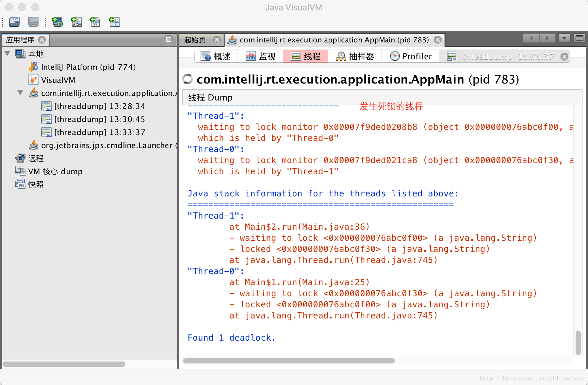Click the Add VM Coredump toolbar icon
Screen dimensions: 588x385
[95, 22]
